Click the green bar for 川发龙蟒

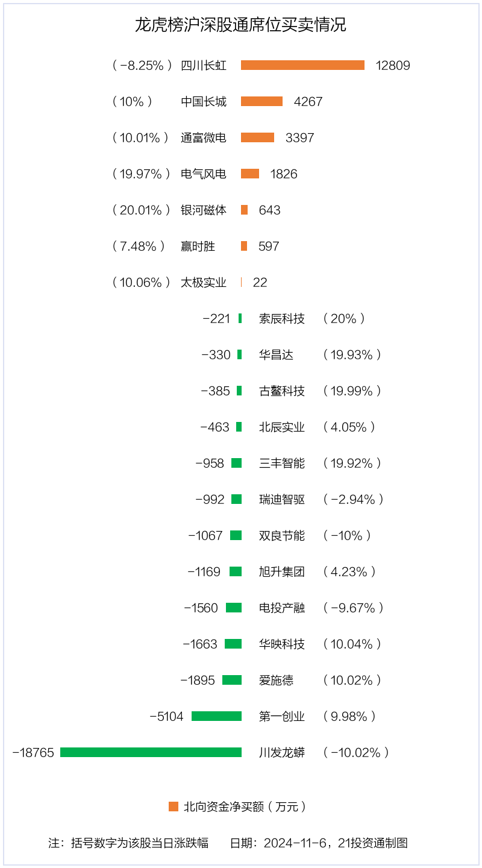pos(151,752)
